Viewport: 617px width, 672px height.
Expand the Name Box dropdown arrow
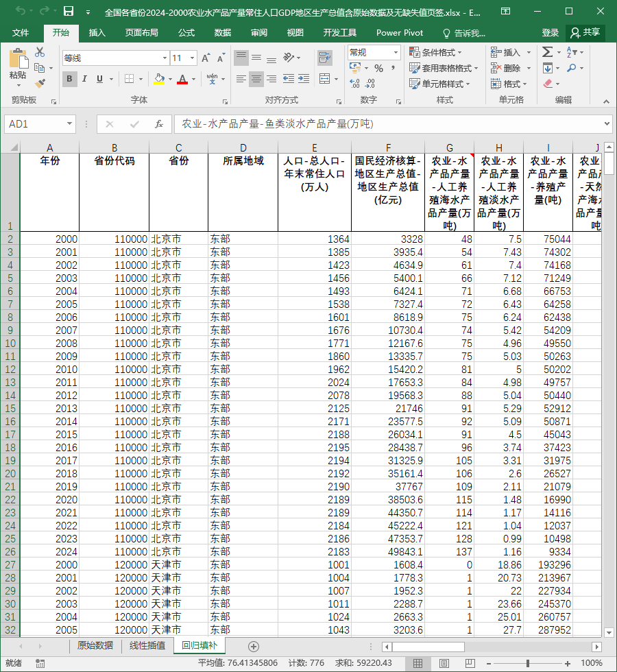(69, 124)
